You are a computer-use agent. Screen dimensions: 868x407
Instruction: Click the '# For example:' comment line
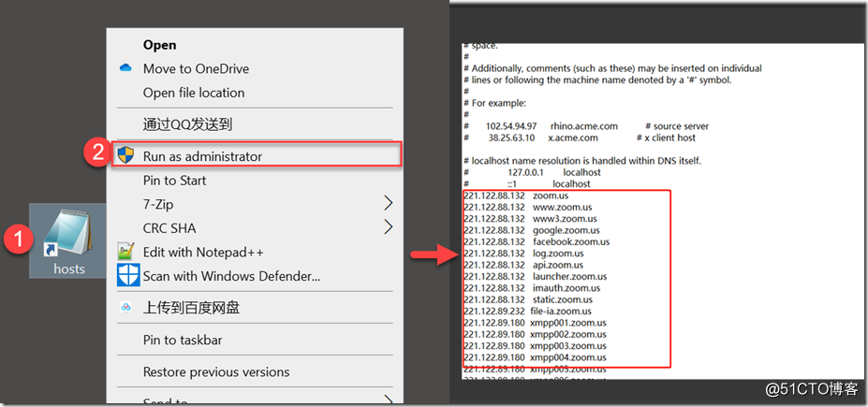coord(495,103)
